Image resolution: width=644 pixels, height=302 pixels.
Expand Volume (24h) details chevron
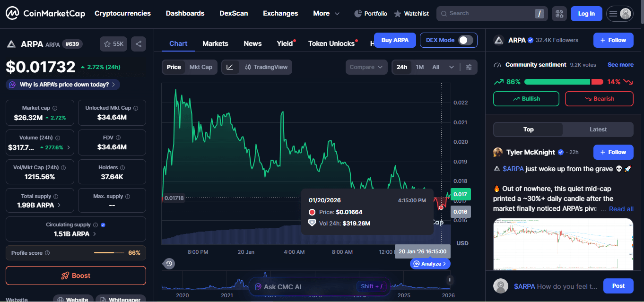click(69, 147)
